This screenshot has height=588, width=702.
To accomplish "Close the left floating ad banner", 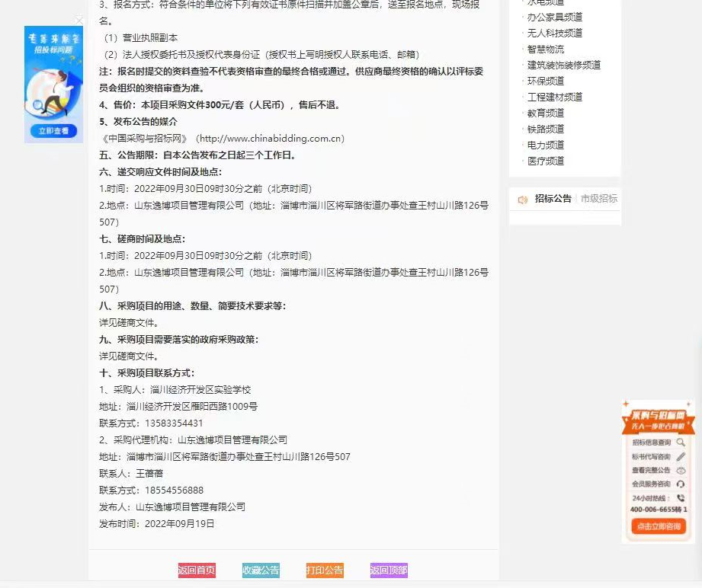I will point(79,21).
